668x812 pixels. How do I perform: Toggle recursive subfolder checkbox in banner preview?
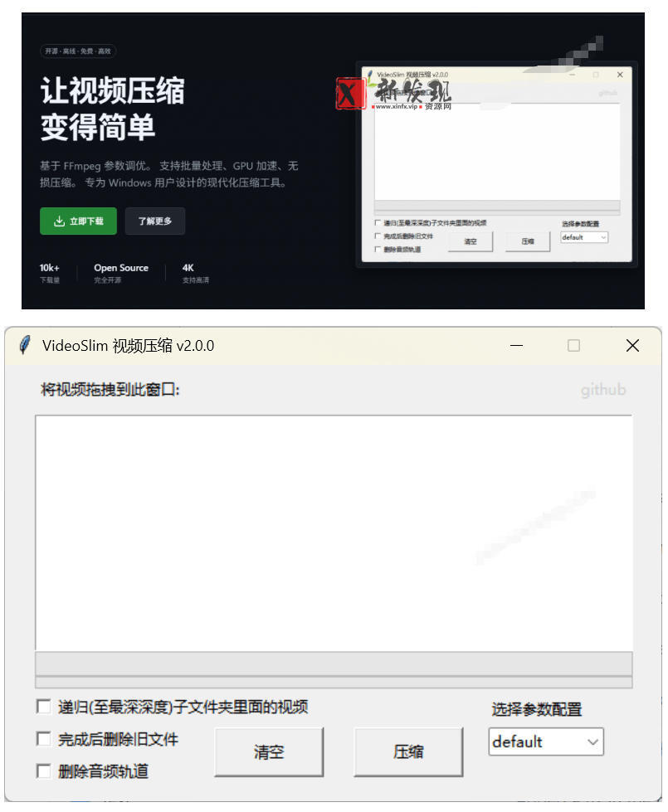(378, 222)
